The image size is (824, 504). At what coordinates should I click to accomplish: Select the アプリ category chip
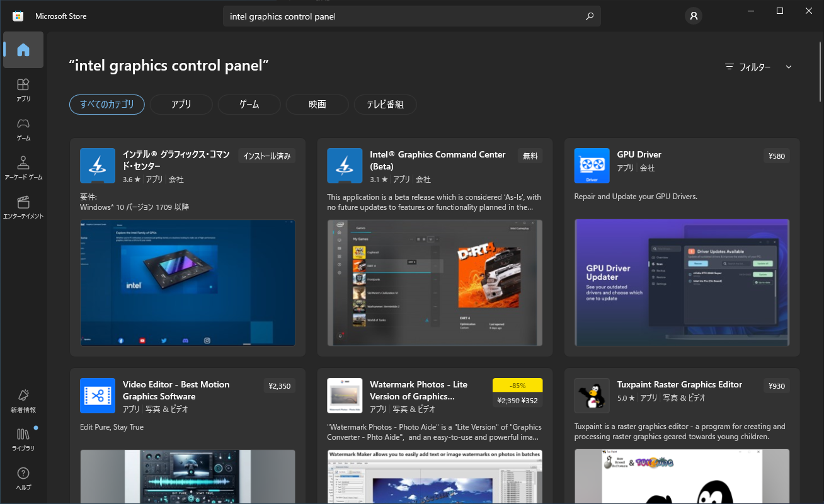(x=181, y=105)
